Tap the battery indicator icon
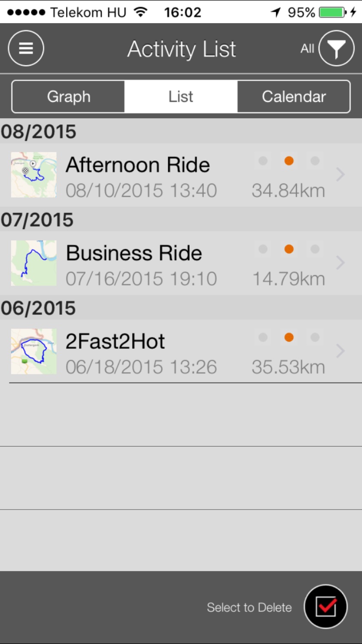 pos(332,12)
